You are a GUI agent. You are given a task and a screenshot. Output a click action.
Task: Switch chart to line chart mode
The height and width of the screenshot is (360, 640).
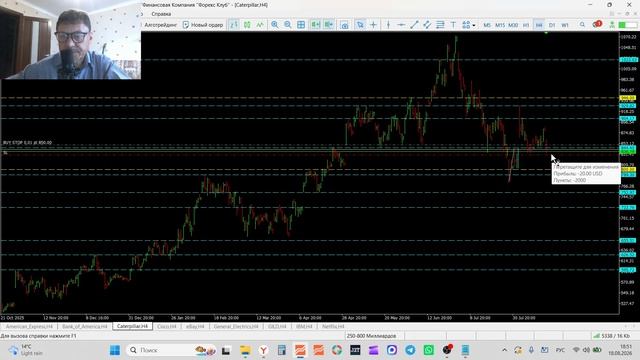pos(260,25)
